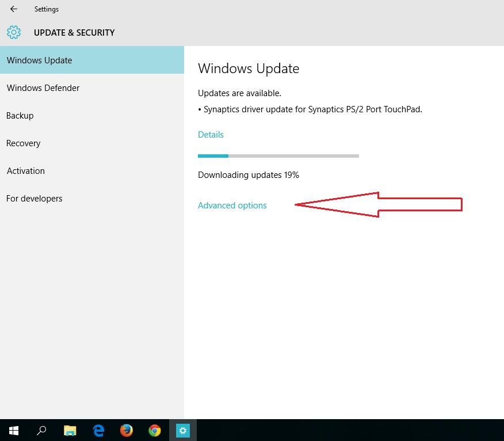Select Windows Update in the sidebar
504x441 pixels.
tap(39, 60)
